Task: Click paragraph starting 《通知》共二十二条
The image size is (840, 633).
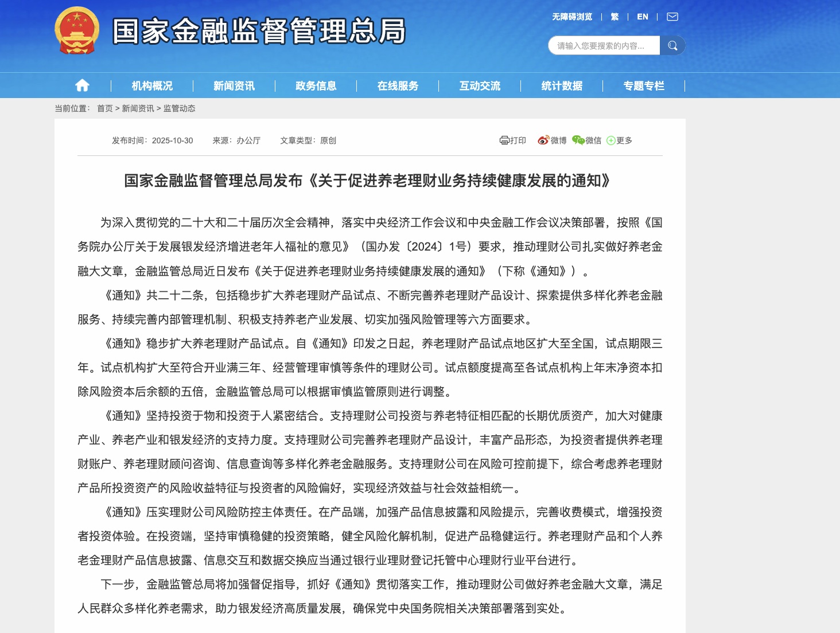Action: coord(370,307)
